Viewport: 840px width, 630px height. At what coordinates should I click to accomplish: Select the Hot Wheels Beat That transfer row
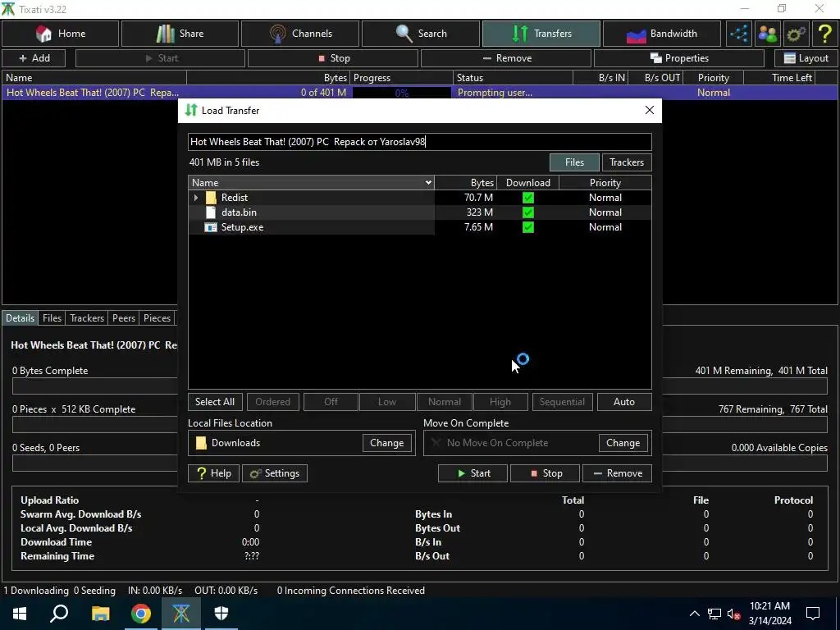(x=420, y=93)
